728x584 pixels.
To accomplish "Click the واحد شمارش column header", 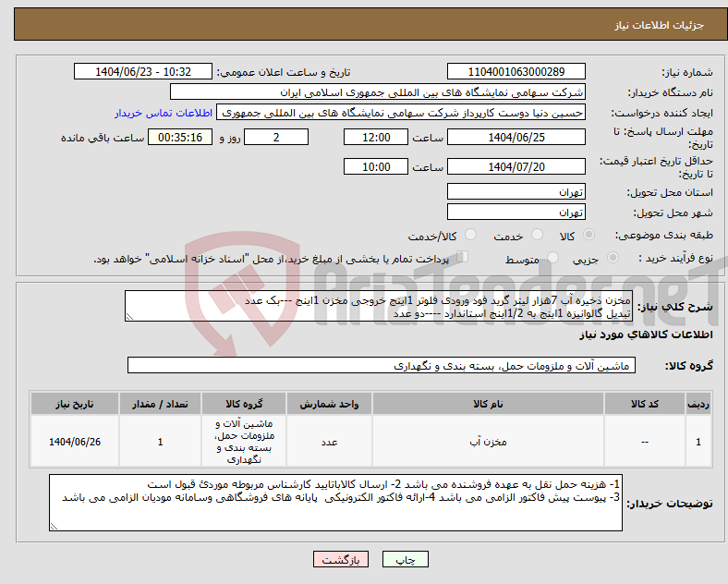I will (329, 404).
